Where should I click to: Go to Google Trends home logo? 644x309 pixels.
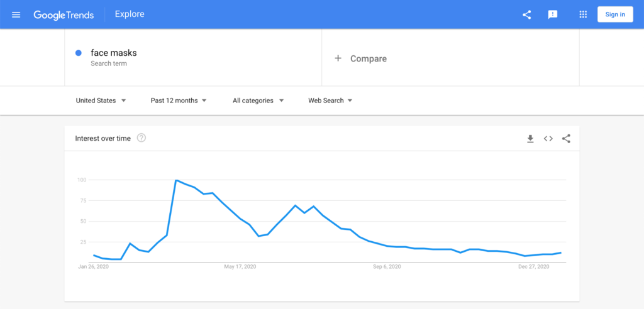tap(64, 15)
